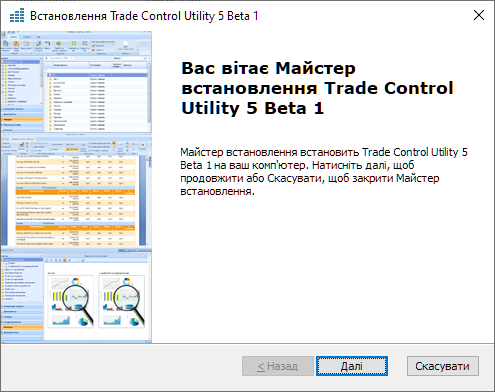The image size is (495, 392).
Task: Continue installation with the Далі button
Action: click(x=352, y=366)
